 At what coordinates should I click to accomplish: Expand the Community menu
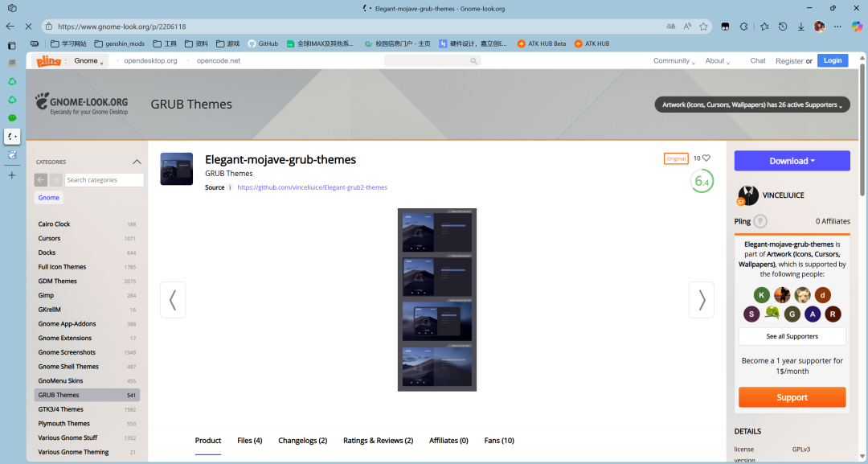tap(673, 61)
